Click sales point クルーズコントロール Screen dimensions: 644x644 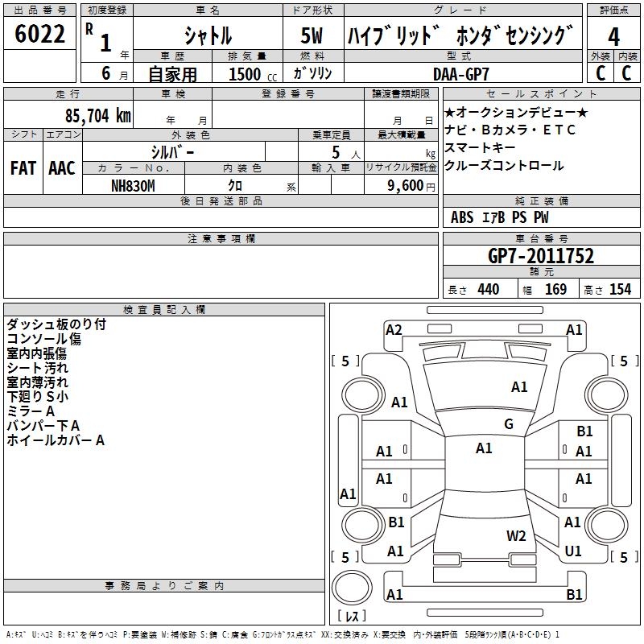tap(504, 166)
